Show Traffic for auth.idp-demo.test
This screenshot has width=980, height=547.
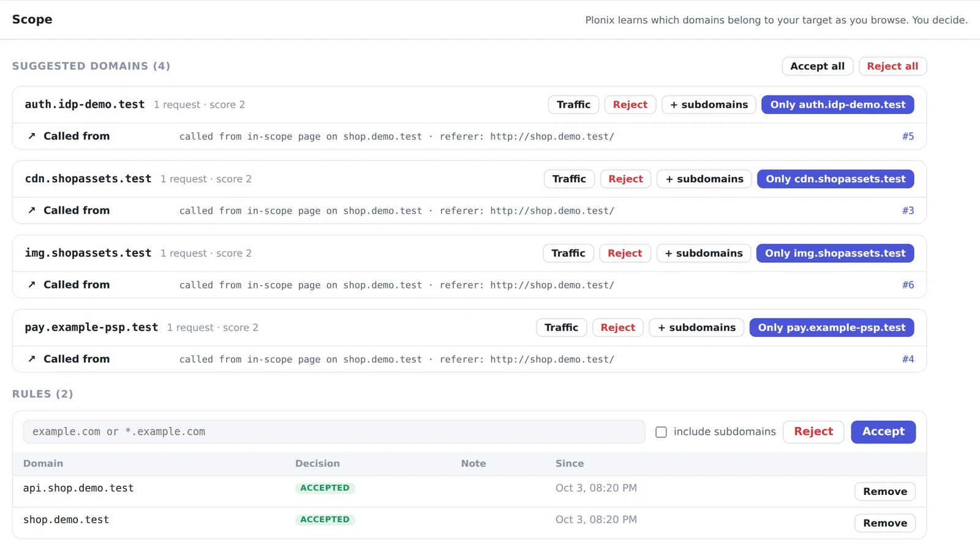point(573,105)
